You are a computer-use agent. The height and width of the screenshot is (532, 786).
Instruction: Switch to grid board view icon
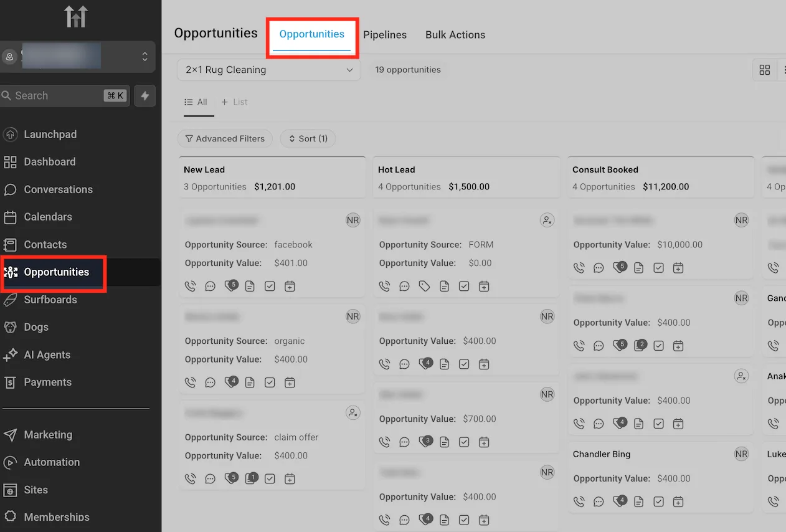765,70
